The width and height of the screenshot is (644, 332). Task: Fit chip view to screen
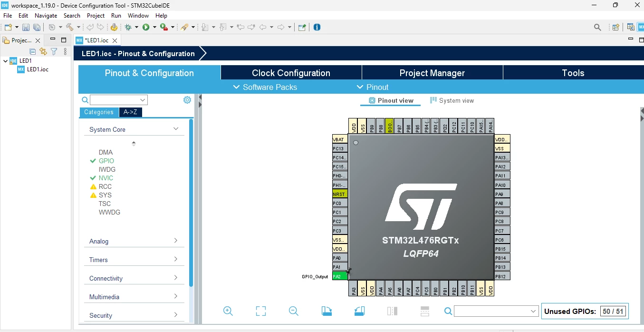click(260, 311)
